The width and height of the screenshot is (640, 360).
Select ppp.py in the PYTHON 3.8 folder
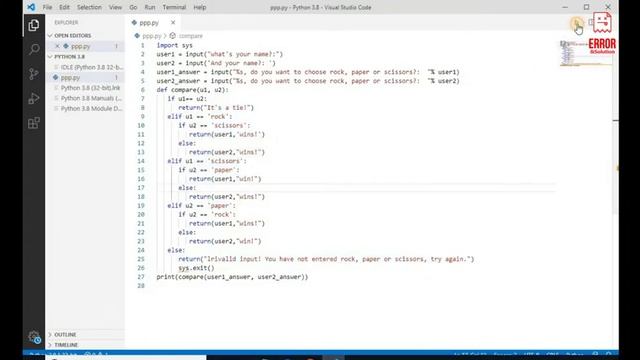point(70,77)
